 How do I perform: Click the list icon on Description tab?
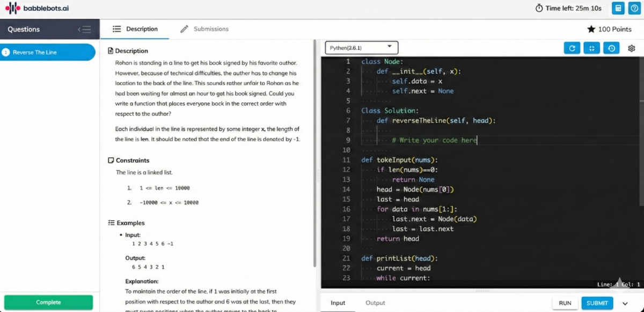coord(117,29)
